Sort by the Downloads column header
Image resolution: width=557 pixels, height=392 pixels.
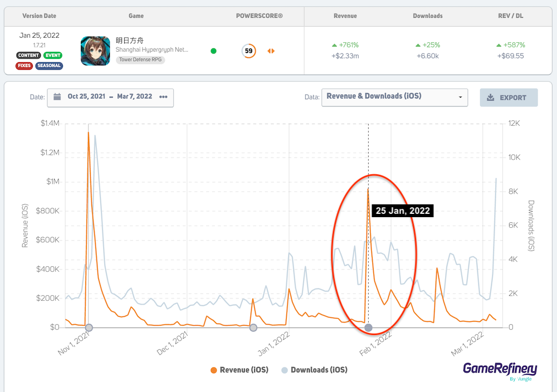[428, 16]
